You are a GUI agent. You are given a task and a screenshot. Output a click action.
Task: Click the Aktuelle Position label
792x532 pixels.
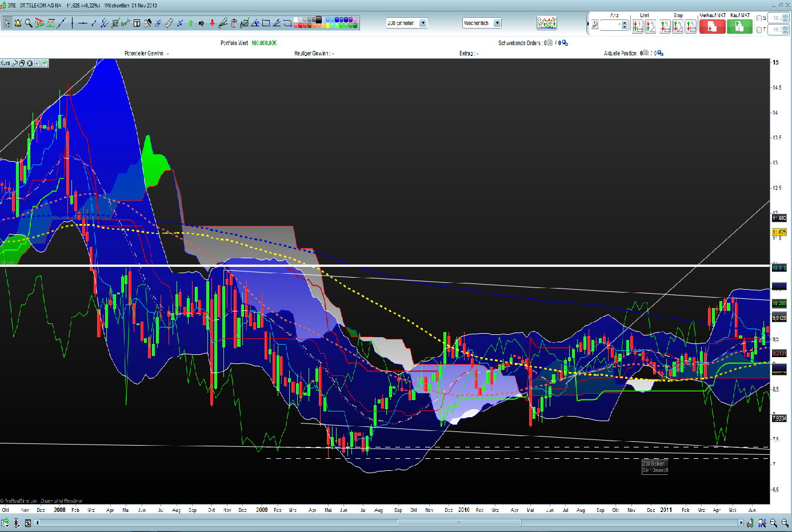pos(620,53)
